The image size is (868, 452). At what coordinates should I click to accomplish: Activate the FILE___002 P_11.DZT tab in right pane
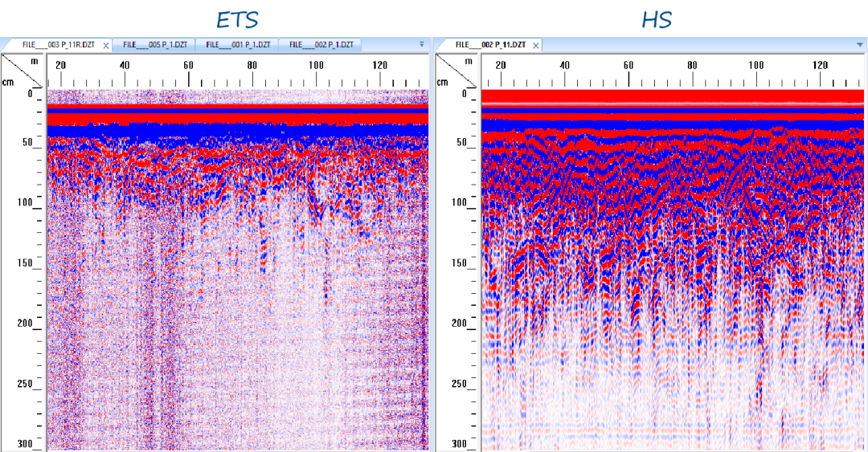coord(489,45)
